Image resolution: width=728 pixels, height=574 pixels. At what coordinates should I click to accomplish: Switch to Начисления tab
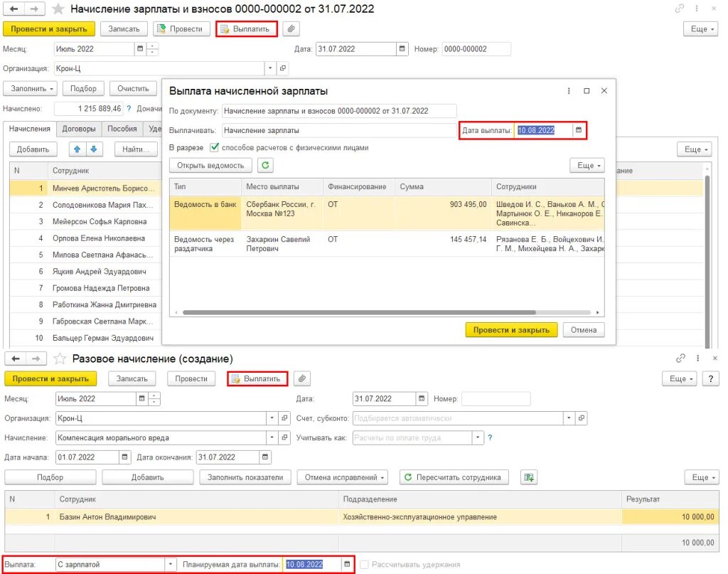tap(30, 129)
